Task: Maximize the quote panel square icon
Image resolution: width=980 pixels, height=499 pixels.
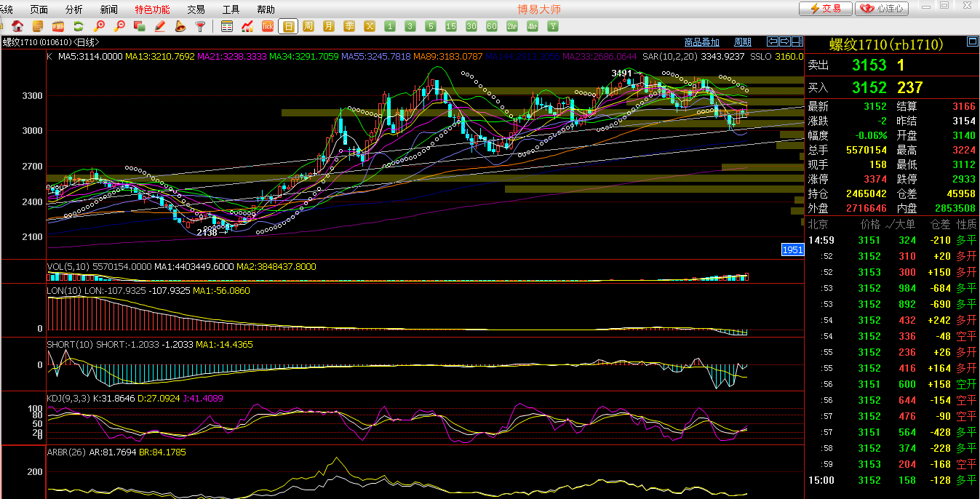Action: point(972,42)
